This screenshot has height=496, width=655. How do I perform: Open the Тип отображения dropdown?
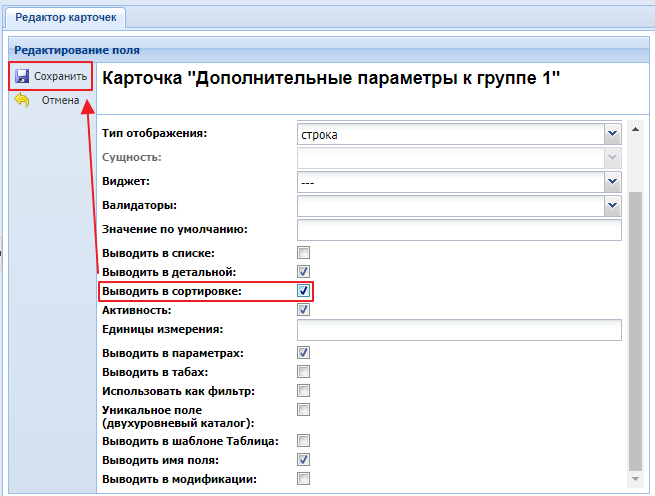click(611, 133)
